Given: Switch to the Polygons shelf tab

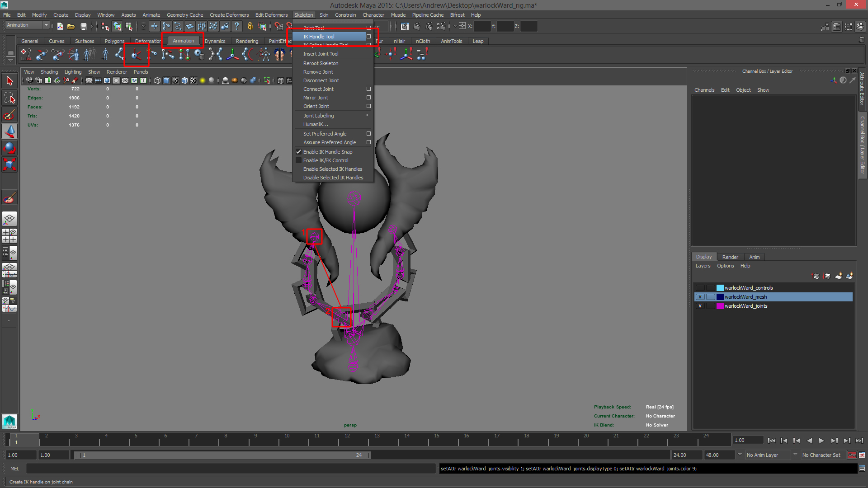Looking at the screenshot, I should [114, 41].
